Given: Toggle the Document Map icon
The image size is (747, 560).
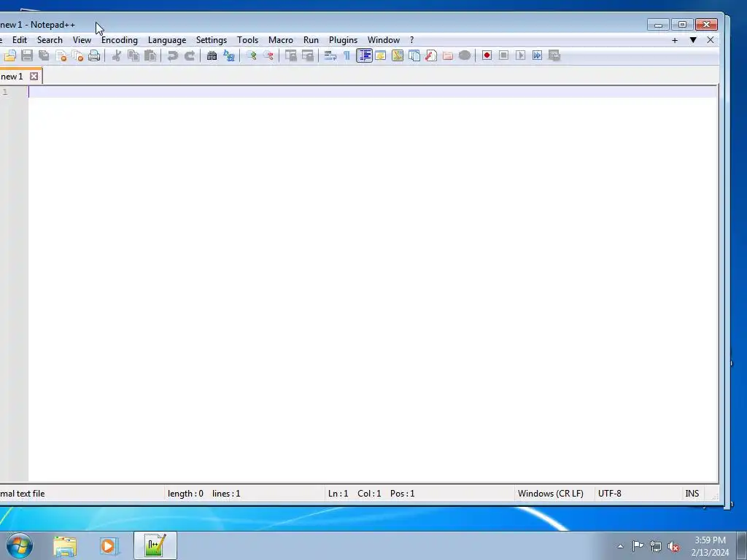Looking at the screenshot, I should [x=398, y=55].
